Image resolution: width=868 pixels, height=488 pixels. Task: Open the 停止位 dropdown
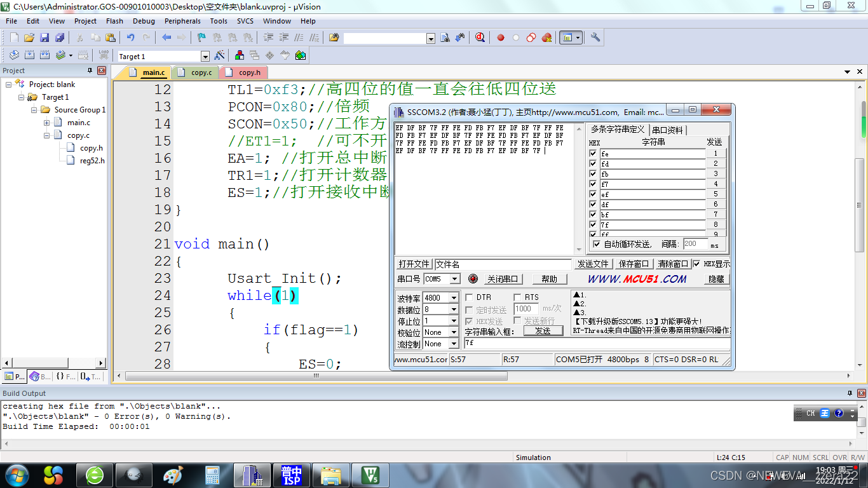pos(454,321)
